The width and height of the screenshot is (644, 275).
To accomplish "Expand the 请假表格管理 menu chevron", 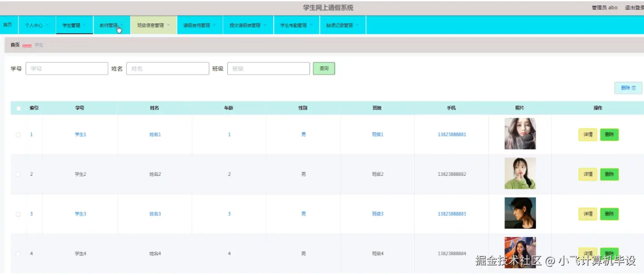I will [215, 25].
